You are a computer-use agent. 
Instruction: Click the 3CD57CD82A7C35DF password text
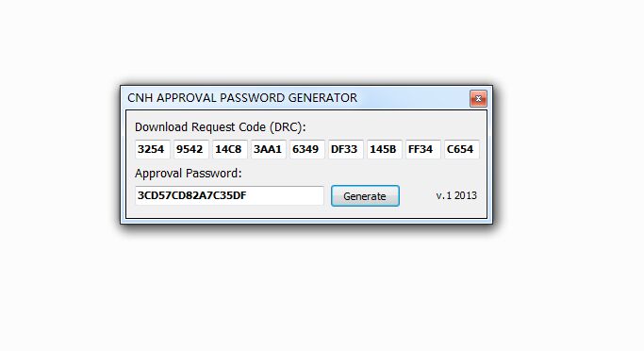point(191,195)
